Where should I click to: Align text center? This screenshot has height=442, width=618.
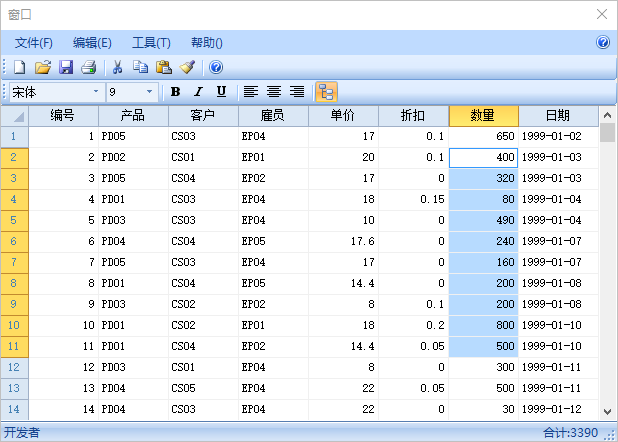coord(274,92)
